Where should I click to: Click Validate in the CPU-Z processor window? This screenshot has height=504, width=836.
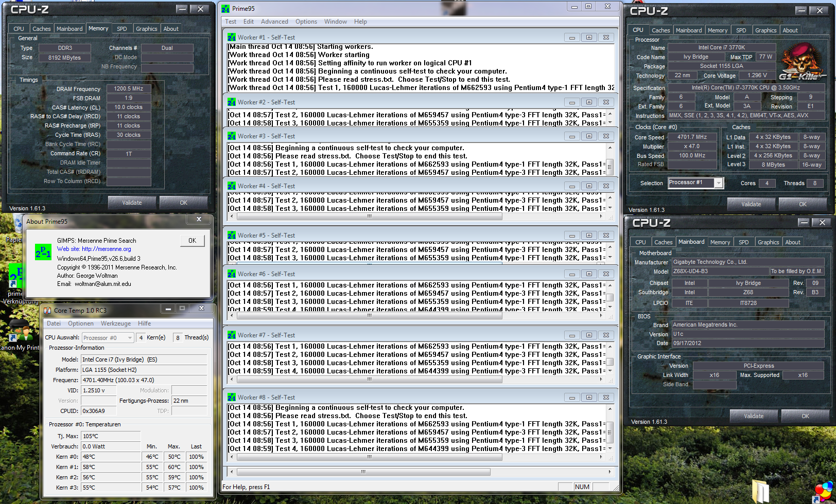(751, 204)
